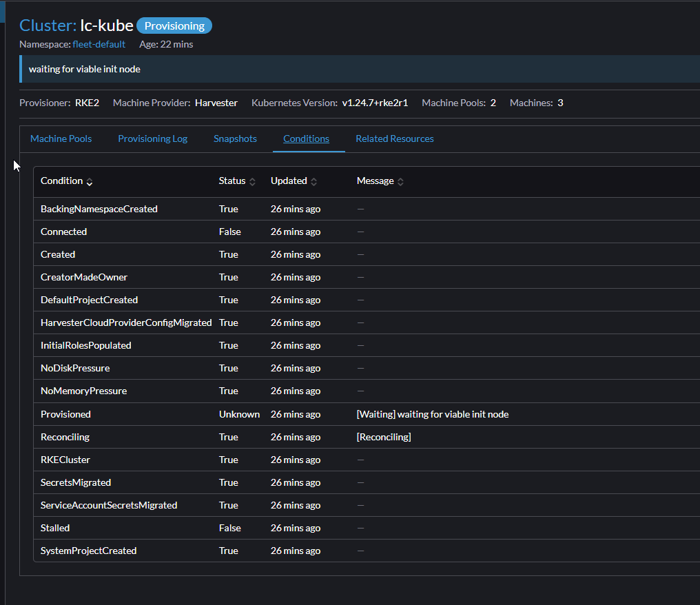Open the Provisioning Log tab
Screen dimensions: 700x605
pos(152,139)
